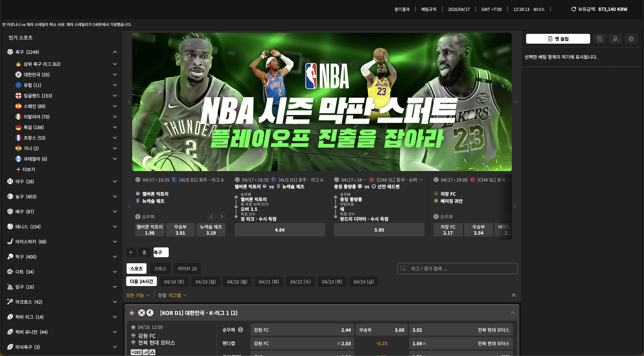
Task: Open the 경기결과 link
Action: click(x=402, y=9)
